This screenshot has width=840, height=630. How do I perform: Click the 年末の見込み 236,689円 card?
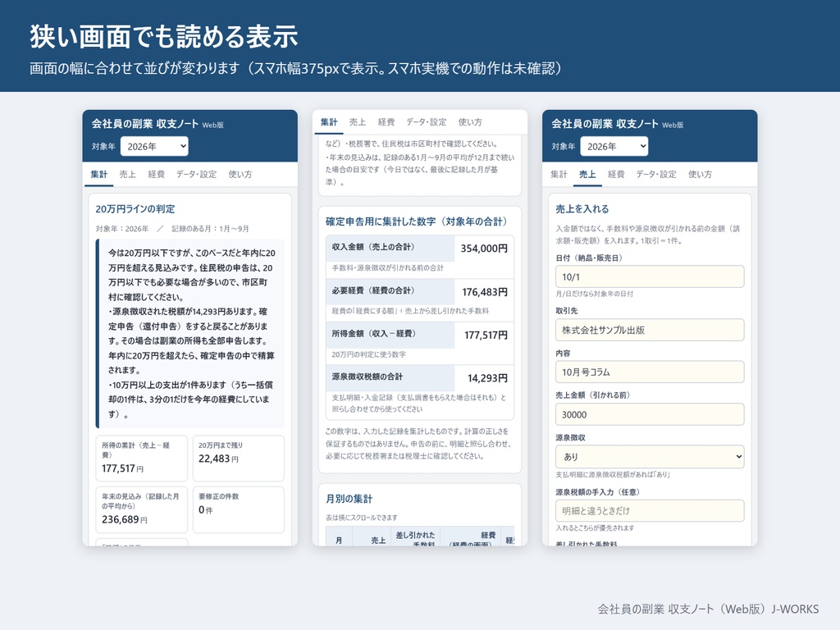(x=142, y=509)
